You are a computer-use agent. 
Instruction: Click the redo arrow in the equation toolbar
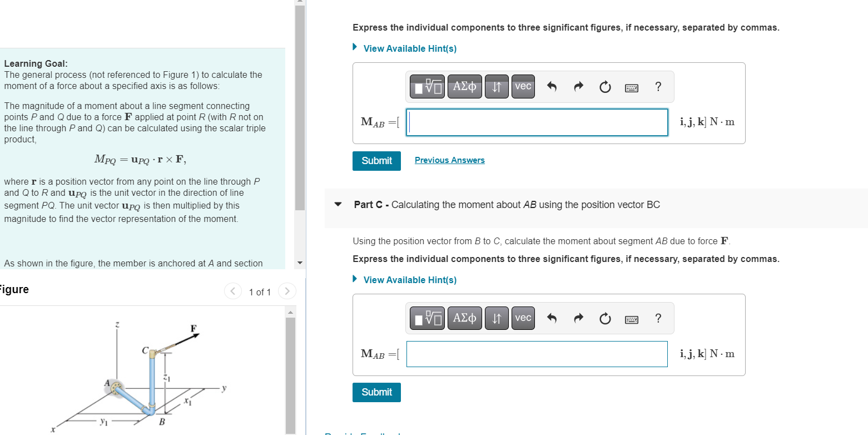tap(578, 87)
